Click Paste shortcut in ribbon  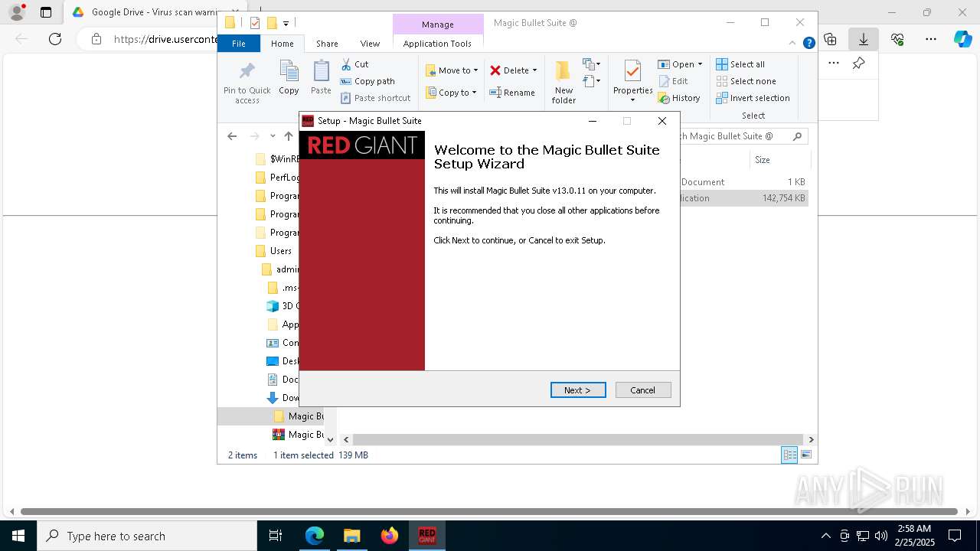pyautogui.click(x=375, y=98)
